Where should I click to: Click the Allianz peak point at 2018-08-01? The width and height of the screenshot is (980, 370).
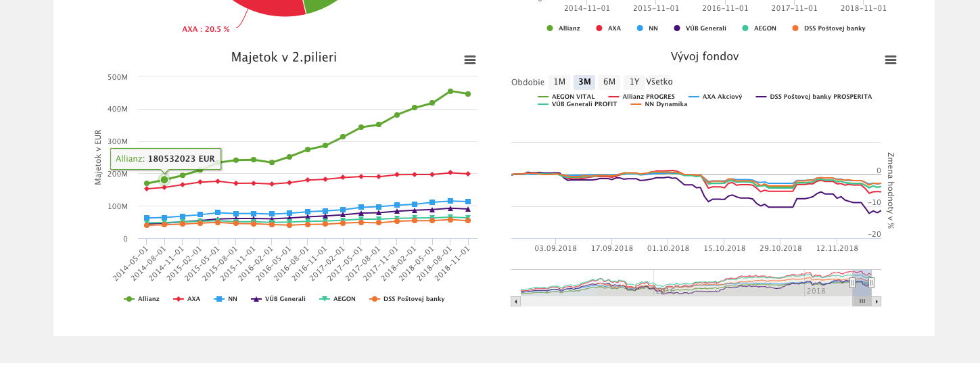(x=450, y=91)
